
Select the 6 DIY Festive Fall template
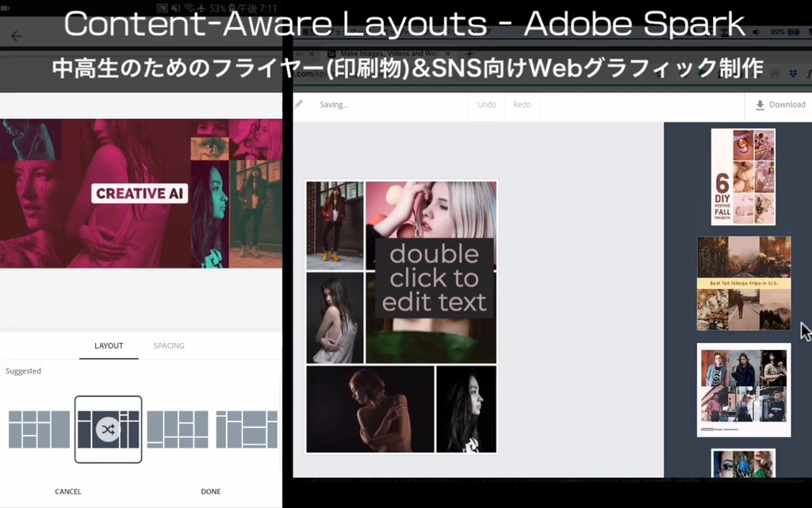coord(743,177)
